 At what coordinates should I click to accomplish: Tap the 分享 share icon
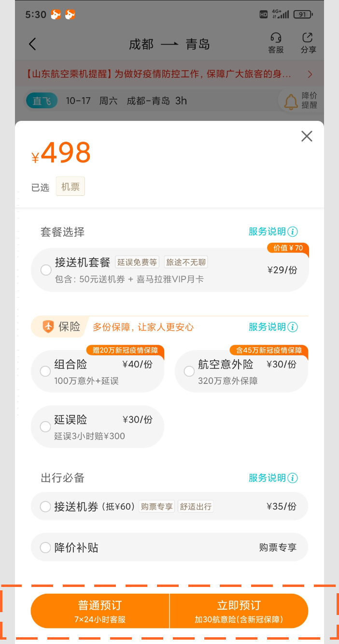308,44
